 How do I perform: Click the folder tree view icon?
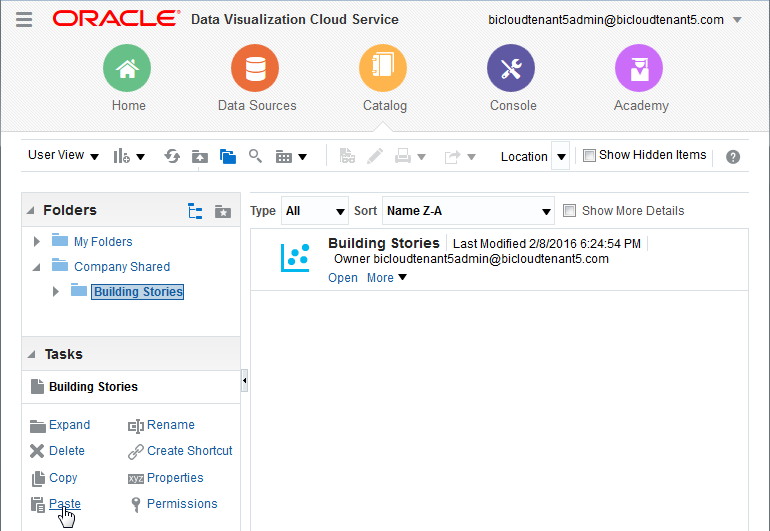point(195,211)
